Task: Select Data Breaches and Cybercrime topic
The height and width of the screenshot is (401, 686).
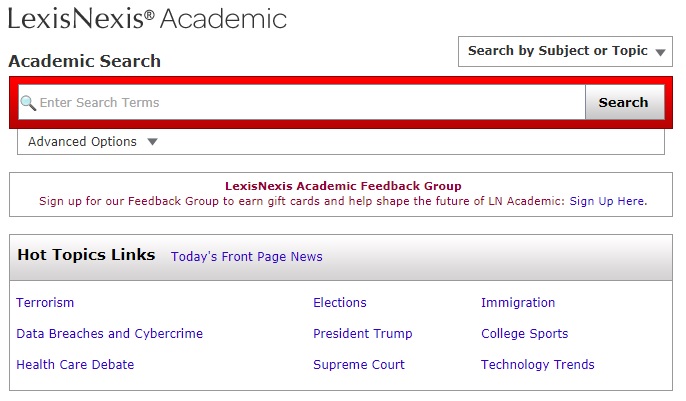Action: 109,334
